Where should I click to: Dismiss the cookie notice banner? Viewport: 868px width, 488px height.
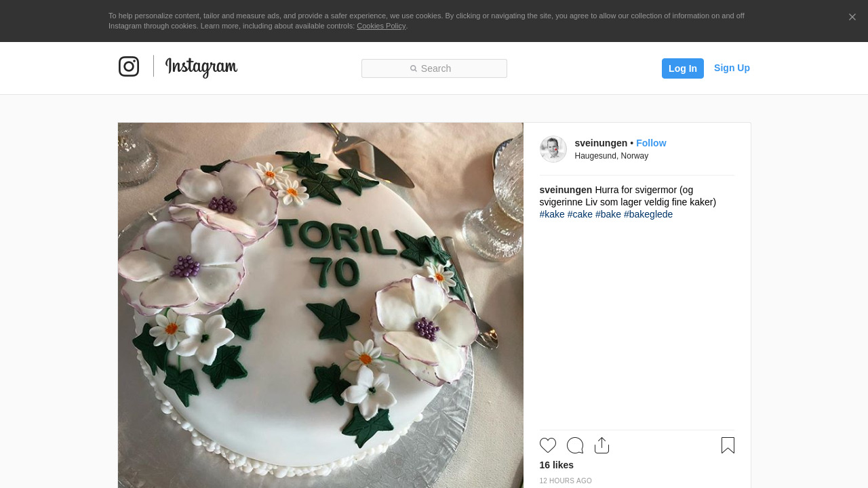click(x=852, y=17)
